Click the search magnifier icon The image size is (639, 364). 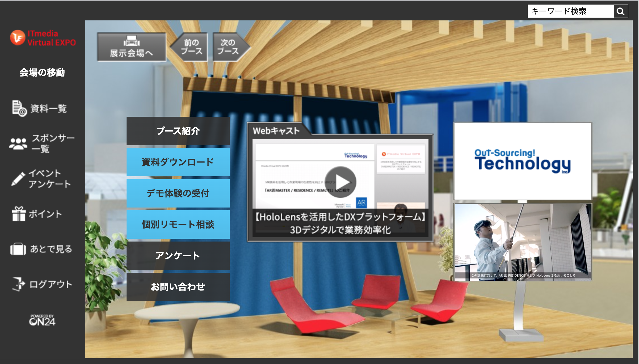tap(621, 12)
